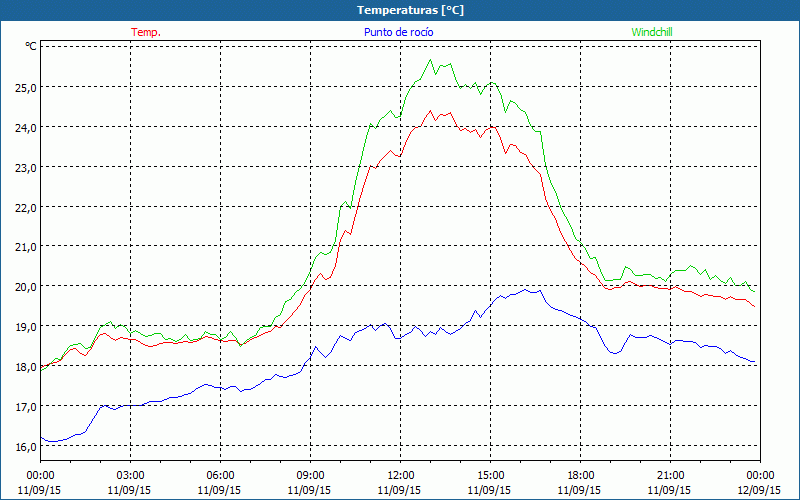Viewport: 800px width, 500px height.
Task: Click the 06:00 time axis label
Action: 220,476
